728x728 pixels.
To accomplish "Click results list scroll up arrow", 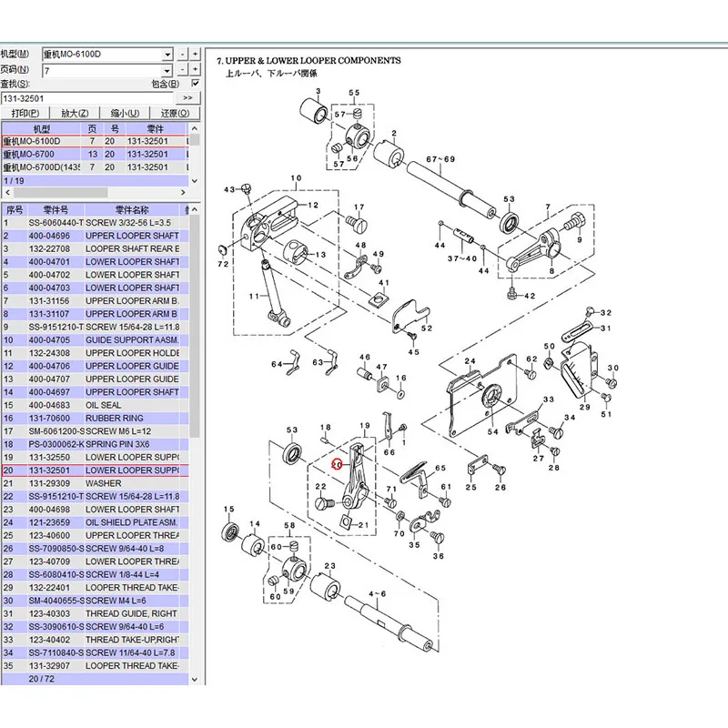I will pos(195,128).
